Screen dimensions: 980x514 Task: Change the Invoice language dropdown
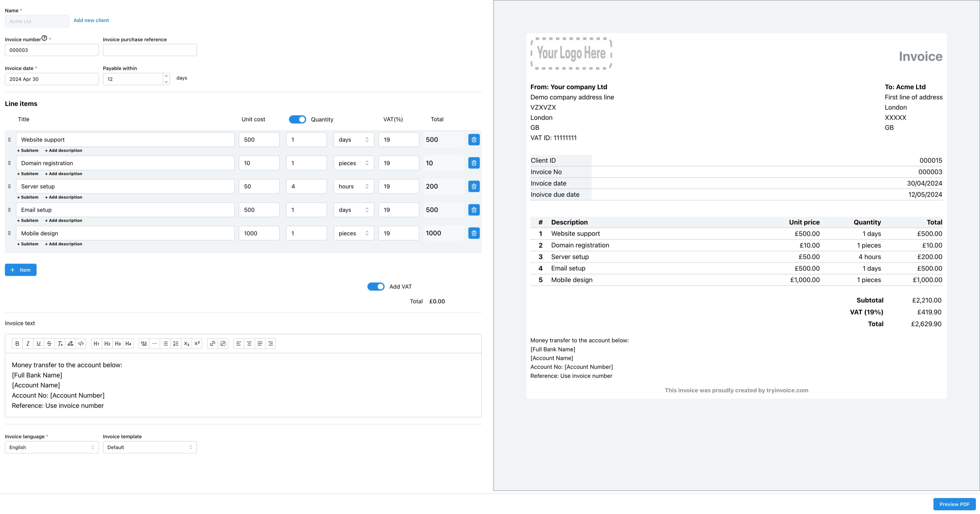click(52, 448)
